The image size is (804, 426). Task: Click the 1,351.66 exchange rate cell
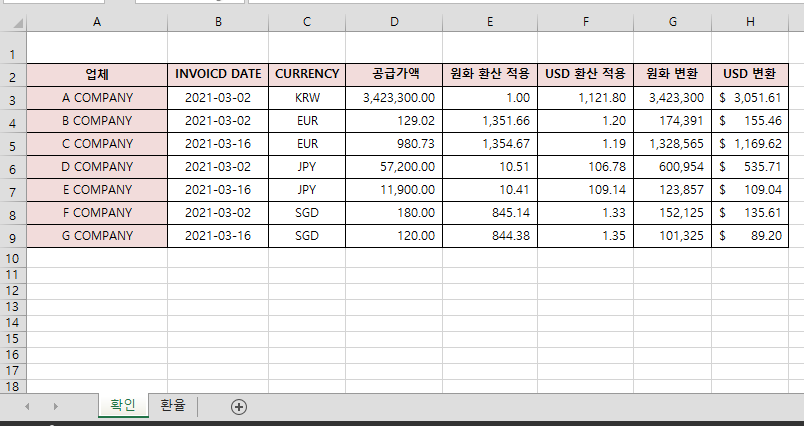click(490, 121)
